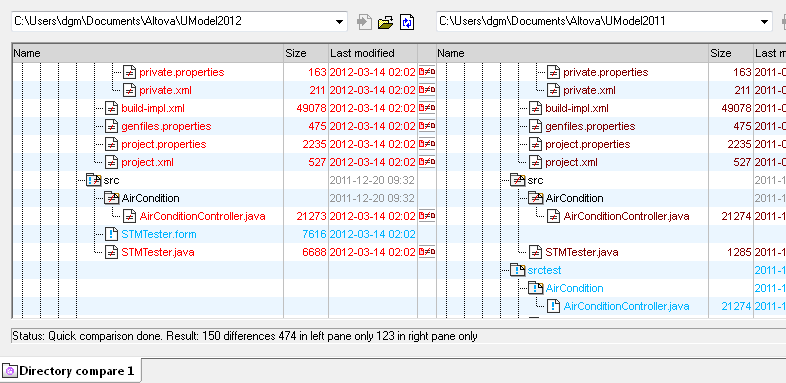Select the left AirCondition folder name
Image resolution: width=786 pixels, height=383 pixels.
click(150, 199)
